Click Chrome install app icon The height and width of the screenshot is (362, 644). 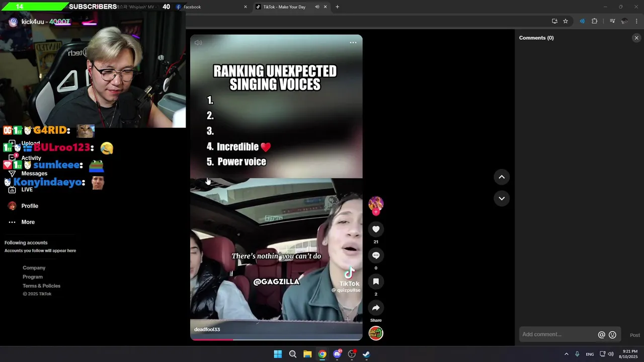tap(554, 21)
